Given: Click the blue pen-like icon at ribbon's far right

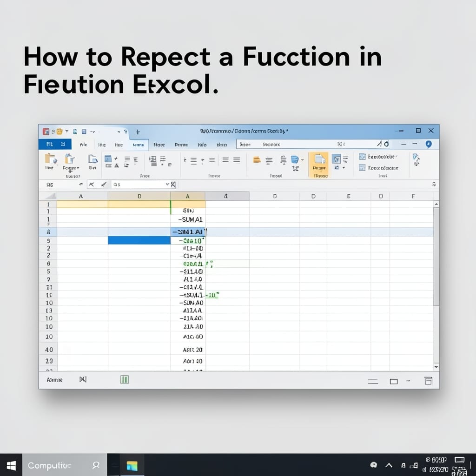Looking at the screenshot, I should click(416, 159).
